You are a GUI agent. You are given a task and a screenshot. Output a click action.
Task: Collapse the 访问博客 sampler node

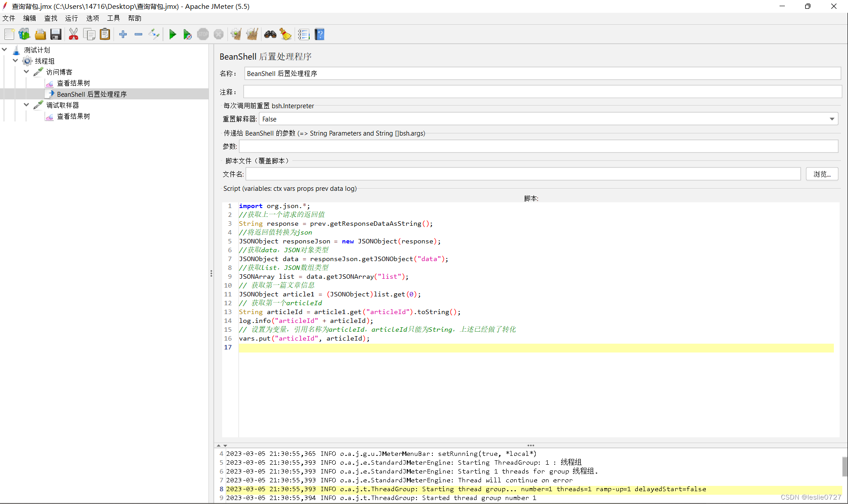26,72
